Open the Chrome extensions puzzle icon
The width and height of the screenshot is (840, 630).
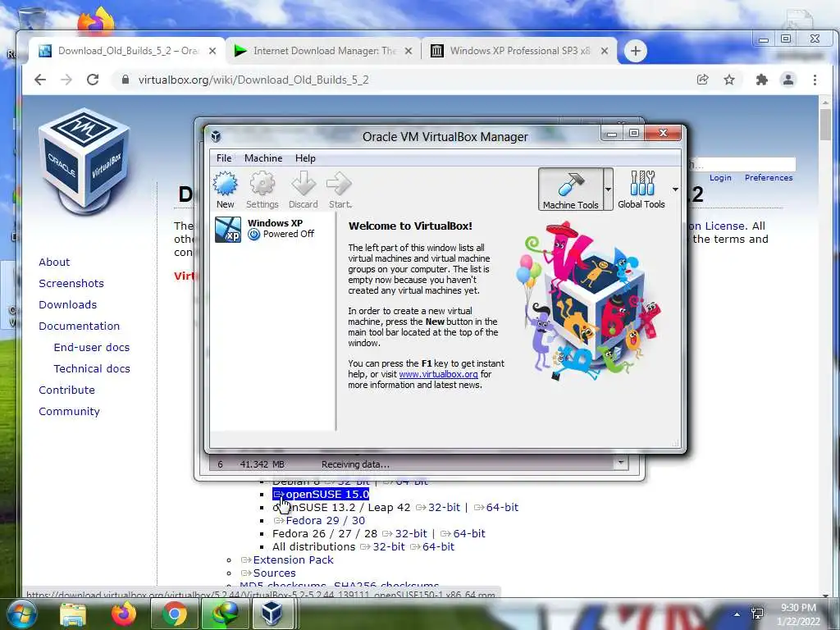761,80
